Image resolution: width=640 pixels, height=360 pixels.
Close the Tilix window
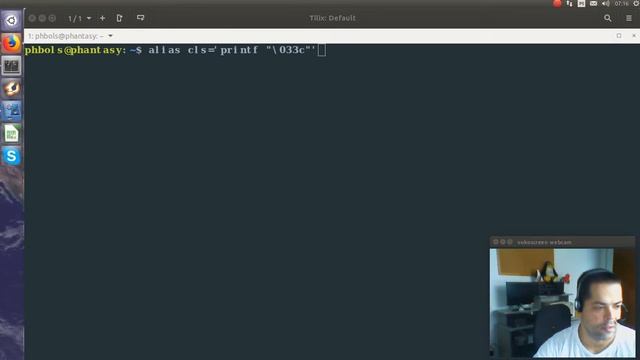pyautogui.click(x=32, y=18)
